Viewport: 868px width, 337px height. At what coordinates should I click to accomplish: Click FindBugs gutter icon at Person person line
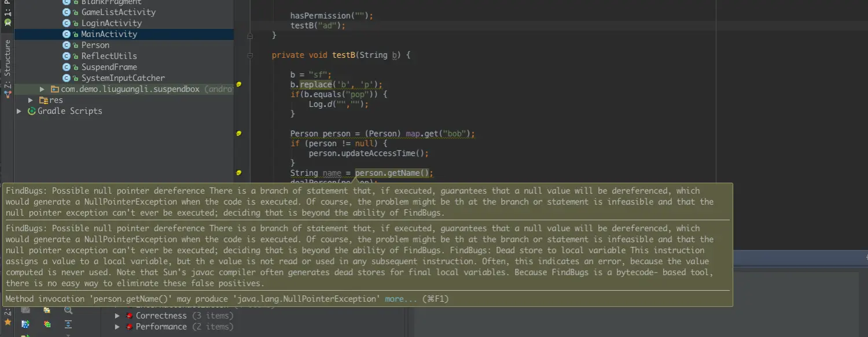(x=238, y=134)
